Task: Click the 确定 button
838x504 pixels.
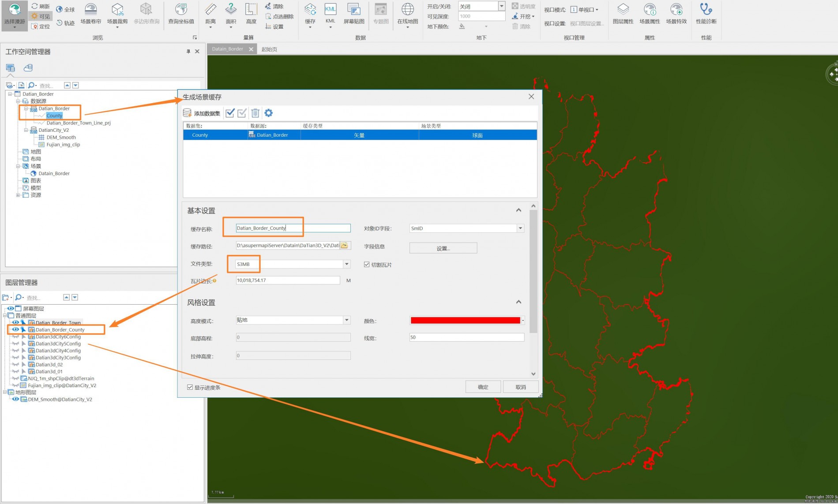Action: 483,387
